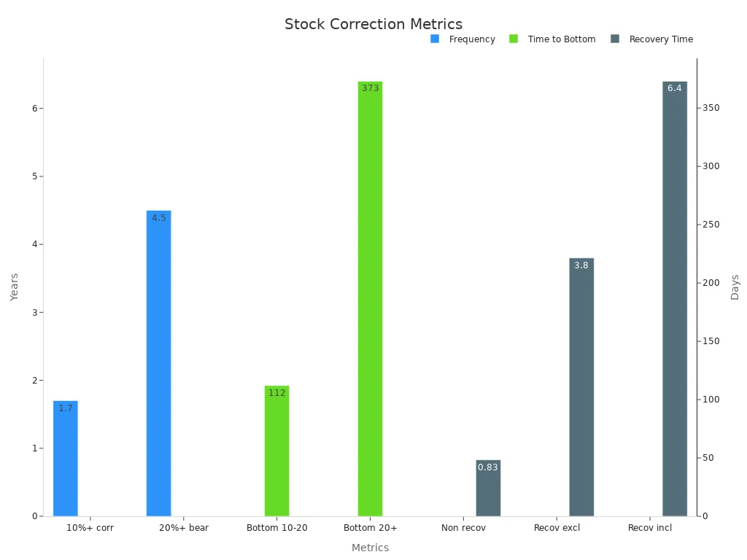Toggle the Frequency legend label
Viewport: 747px width, 560px height.
[472, 39]
